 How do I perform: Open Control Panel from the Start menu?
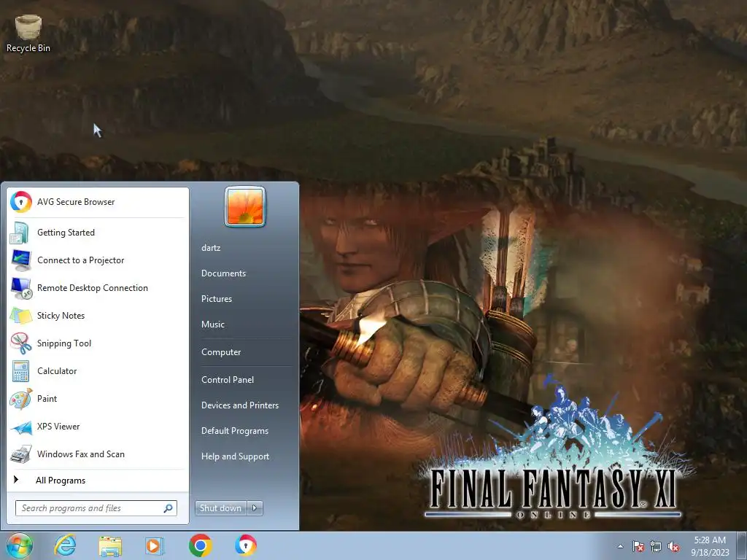tap(228, 379)
